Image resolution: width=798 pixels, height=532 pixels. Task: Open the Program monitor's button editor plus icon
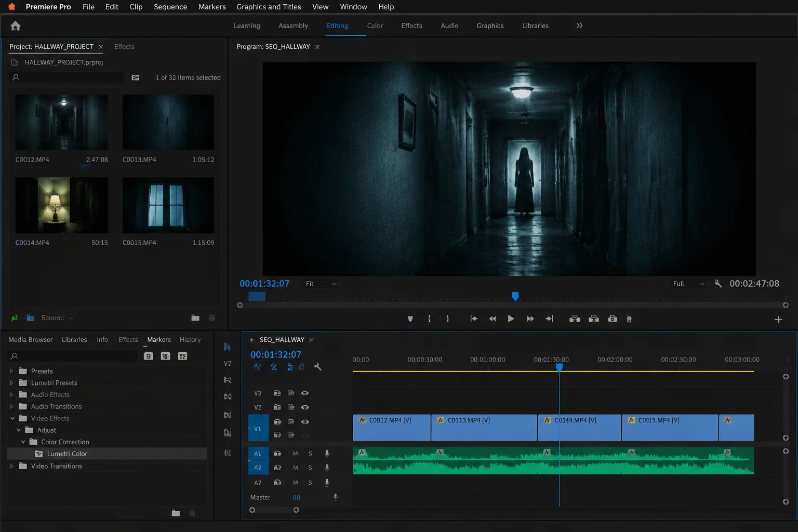778,320
